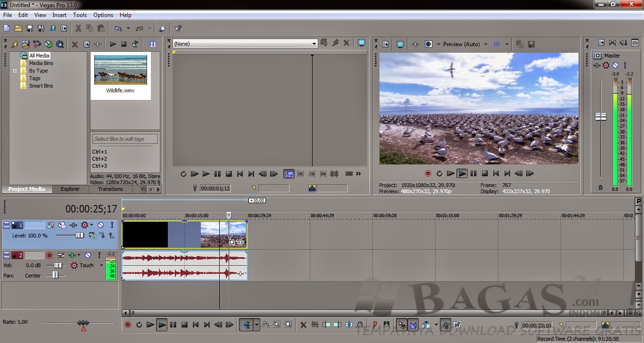This screenshot has height=343, width=644.
Task: Open the Tools menu
Action: click(80, 15)
